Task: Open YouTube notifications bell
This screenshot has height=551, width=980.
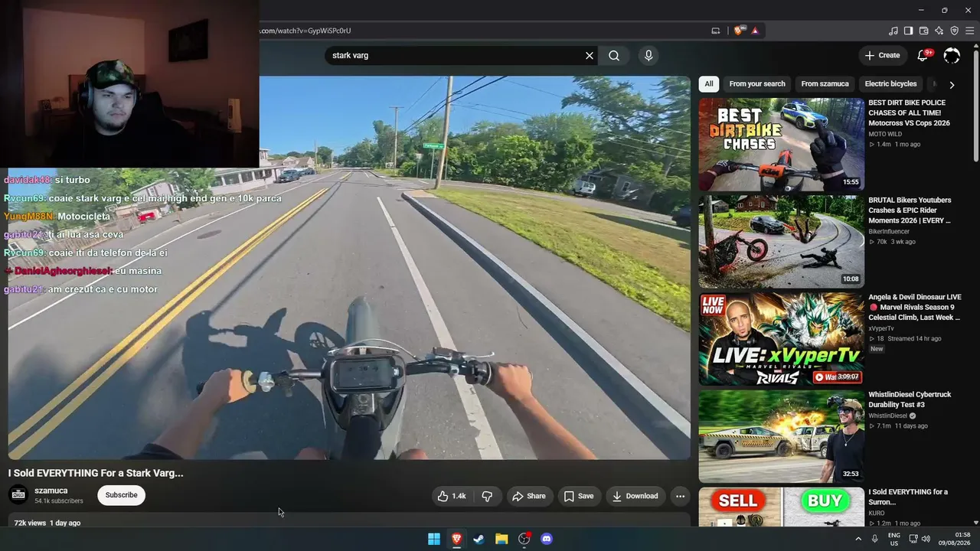Action: (924, 55)
